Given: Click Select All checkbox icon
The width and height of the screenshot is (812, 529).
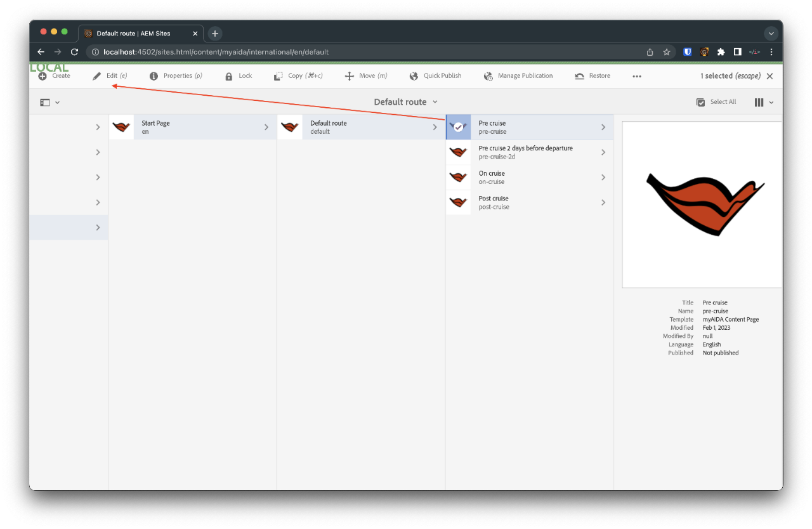Looking at the screenshot, I should 701,102.
